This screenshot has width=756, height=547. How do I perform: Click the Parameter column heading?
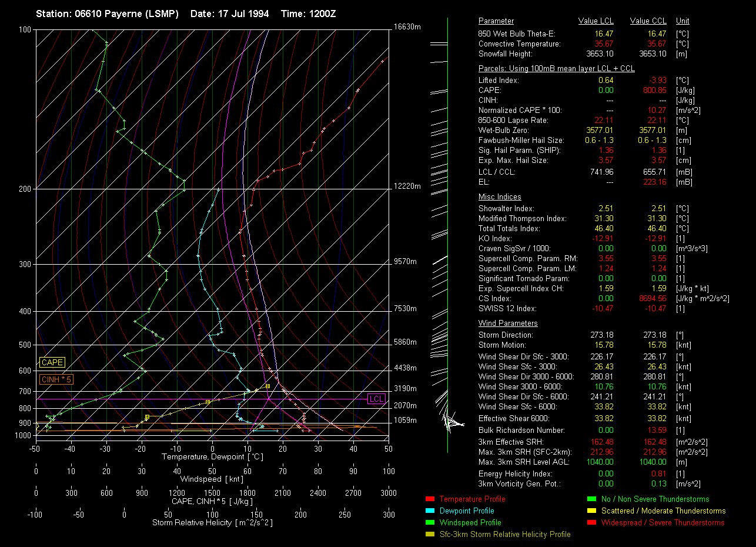point(496,21)
